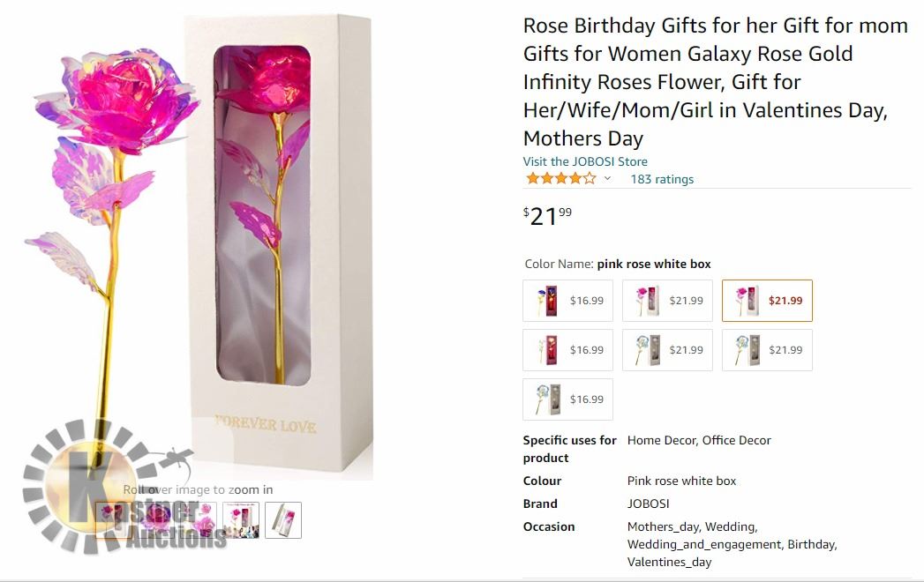The width and height of the screenshot is (924, 582).
Task: Show the close-up rose bloom thumbnail
Action: (x=156, y=519)
